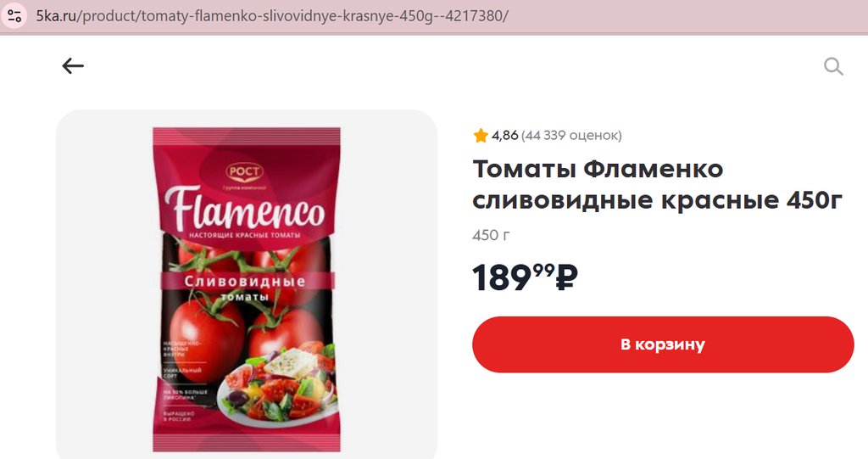Click the large tomato on the package
868x459 pixels.
pos(205,339)
